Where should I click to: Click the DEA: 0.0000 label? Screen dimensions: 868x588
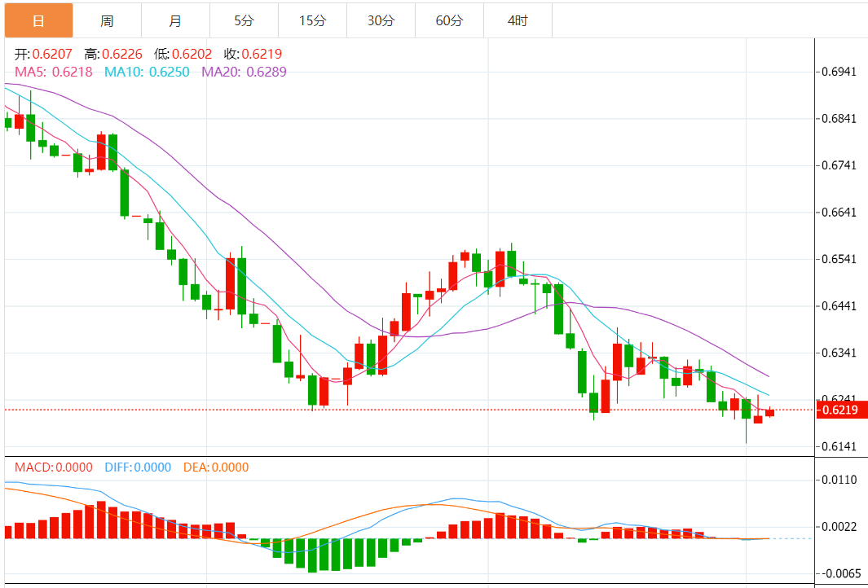point(216,467)
